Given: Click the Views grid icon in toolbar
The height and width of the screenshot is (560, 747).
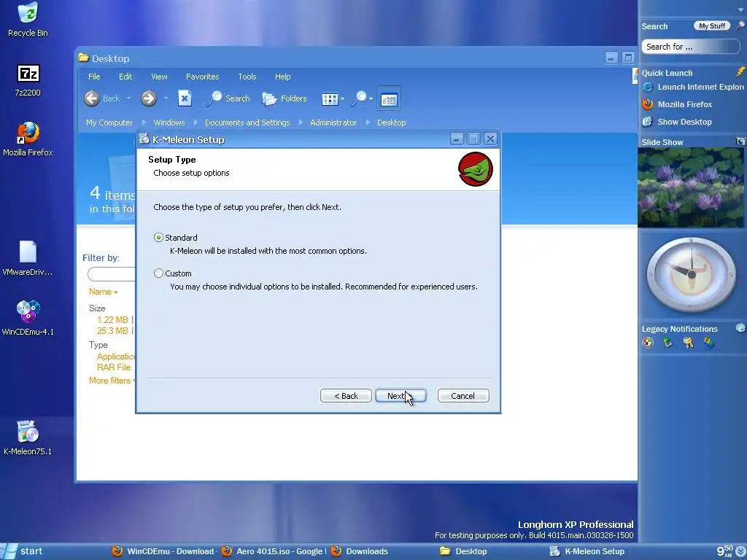Looking at the screenshot, I should pyautogui.click(x=330, y=99).
